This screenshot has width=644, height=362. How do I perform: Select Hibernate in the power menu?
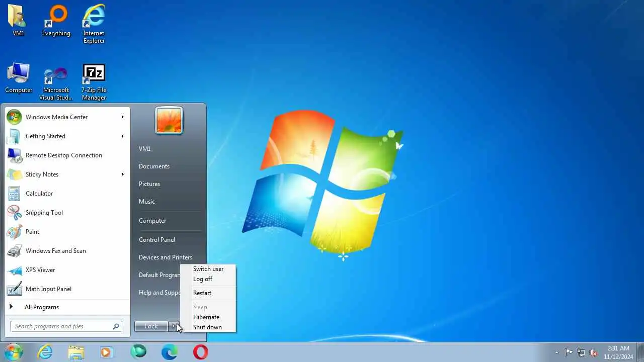208,317
